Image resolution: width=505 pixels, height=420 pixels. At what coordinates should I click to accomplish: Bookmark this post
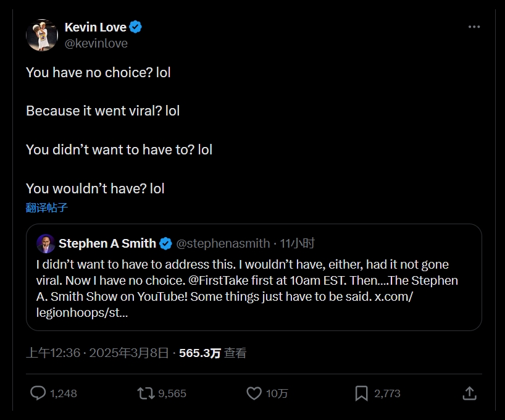(x=362, y=393)
